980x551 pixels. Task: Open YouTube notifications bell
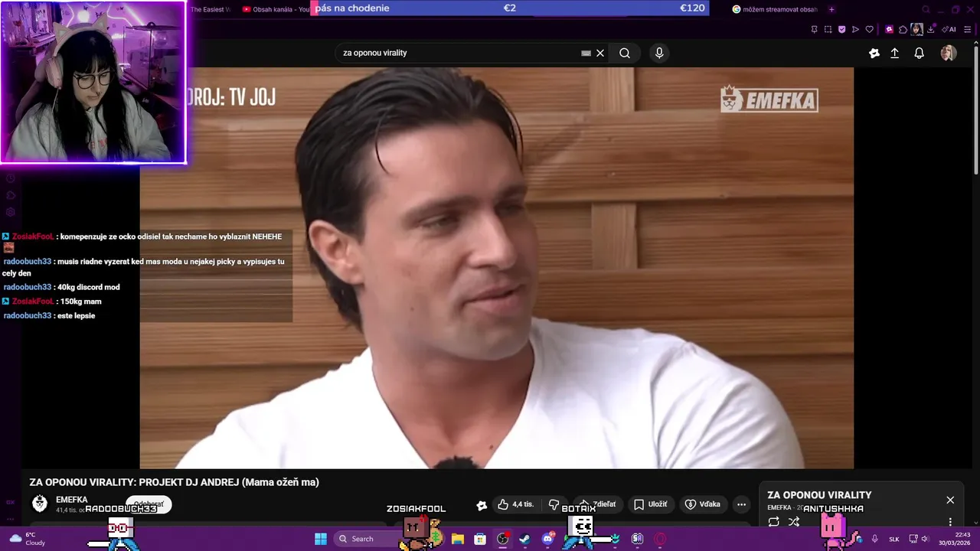tap(920, 53)
